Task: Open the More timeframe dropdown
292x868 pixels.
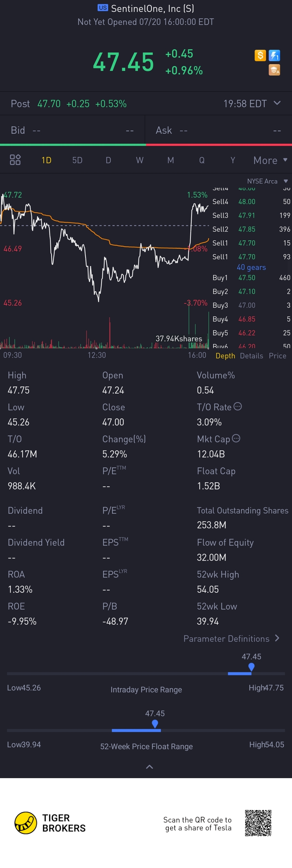Action: coord(270,161)
